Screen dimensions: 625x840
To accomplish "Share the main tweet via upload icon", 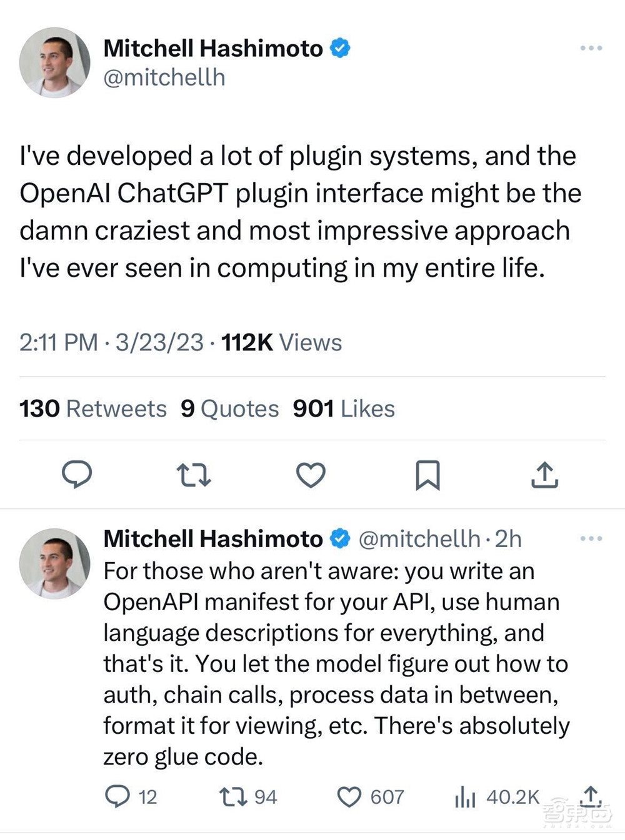I will point(544,475).
